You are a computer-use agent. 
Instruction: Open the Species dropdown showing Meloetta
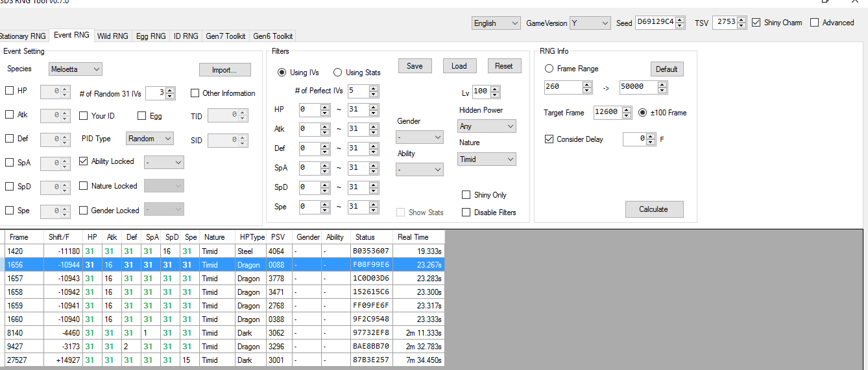point(75,69)
